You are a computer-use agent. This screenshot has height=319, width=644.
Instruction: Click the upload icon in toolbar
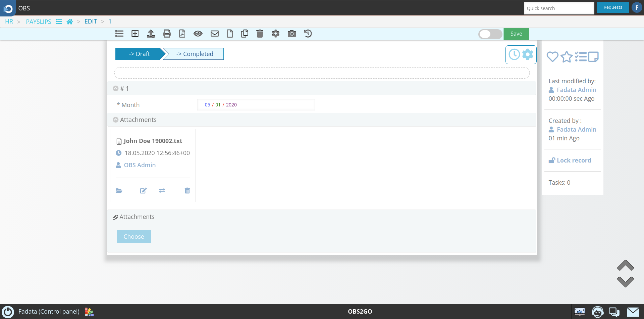tap(151, 34)
